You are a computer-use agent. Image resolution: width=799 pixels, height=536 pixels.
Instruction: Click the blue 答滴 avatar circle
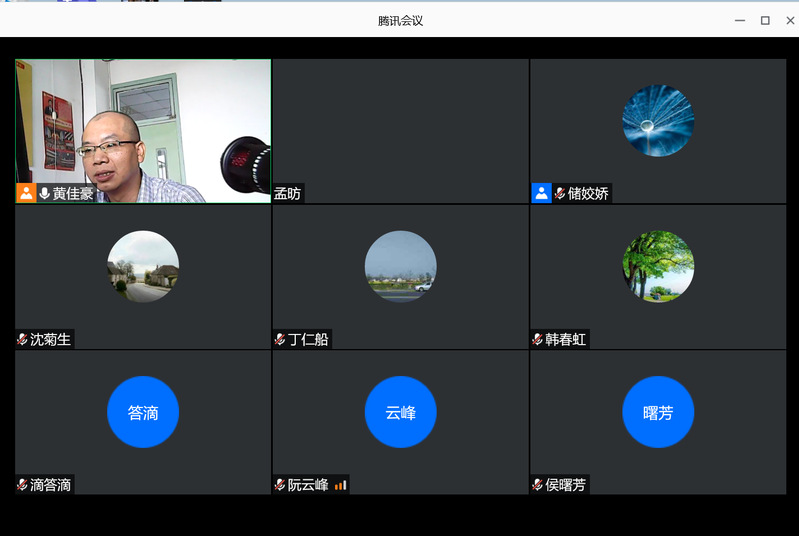(x=143, y=412)
